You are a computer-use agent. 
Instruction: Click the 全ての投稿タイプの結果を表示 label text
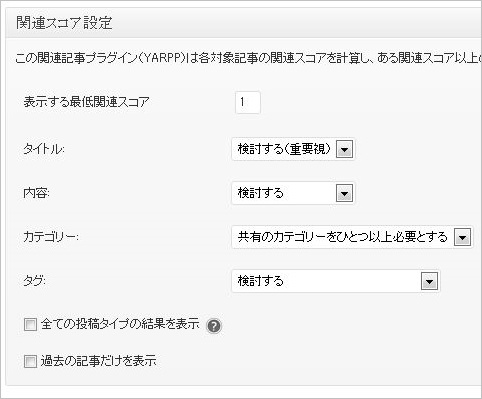[x=120, y=324]
